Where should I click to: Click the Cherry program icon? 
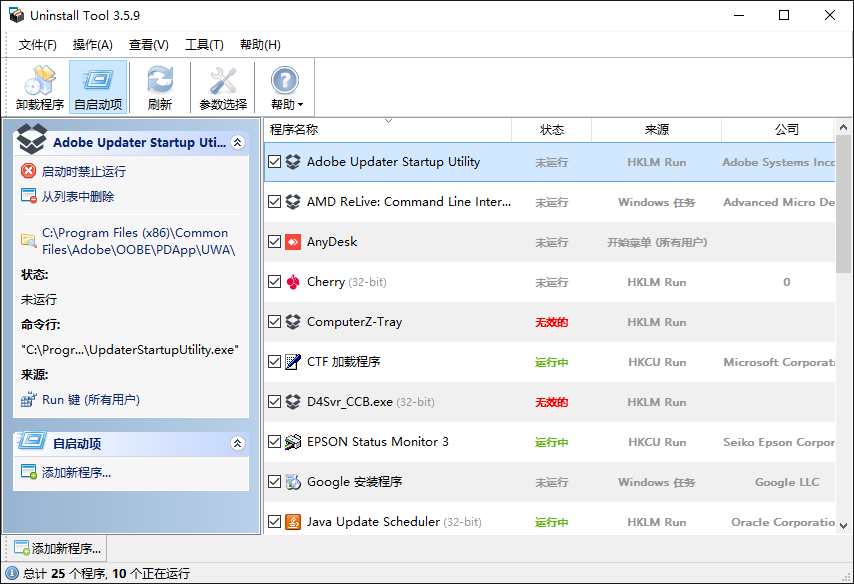click(293, 282)
